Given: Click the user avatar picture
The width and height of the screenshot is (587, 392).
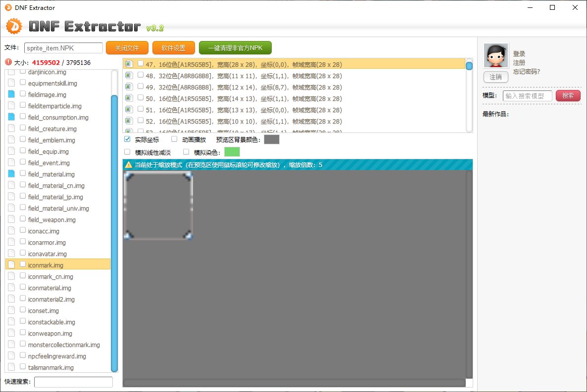Looking at the screenshot, I should pyautogui.click(x=496, y=56).
